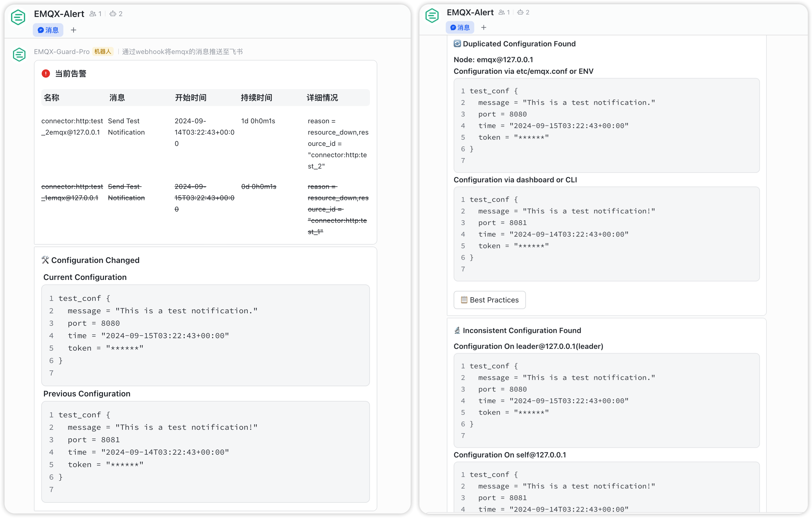Open the members count icon in the left window header
The image size is (812, 518).
click(92, 14)
